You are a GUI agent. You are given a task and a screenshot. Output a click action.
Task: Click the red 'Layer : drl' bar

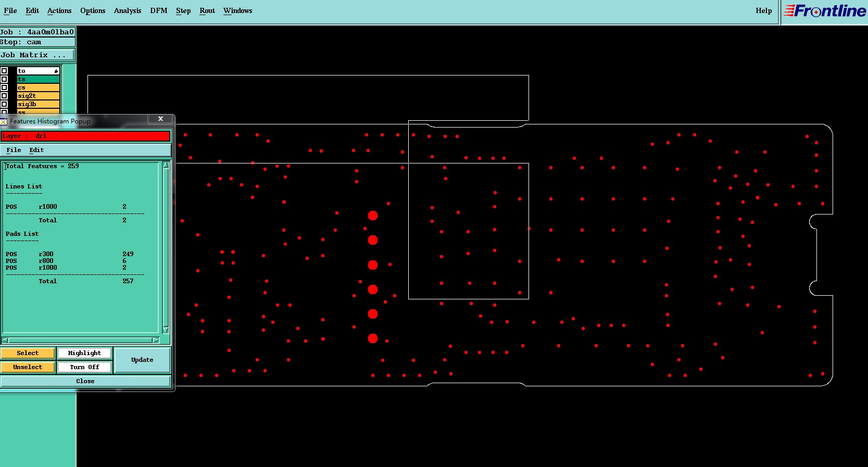click(85, 136)
